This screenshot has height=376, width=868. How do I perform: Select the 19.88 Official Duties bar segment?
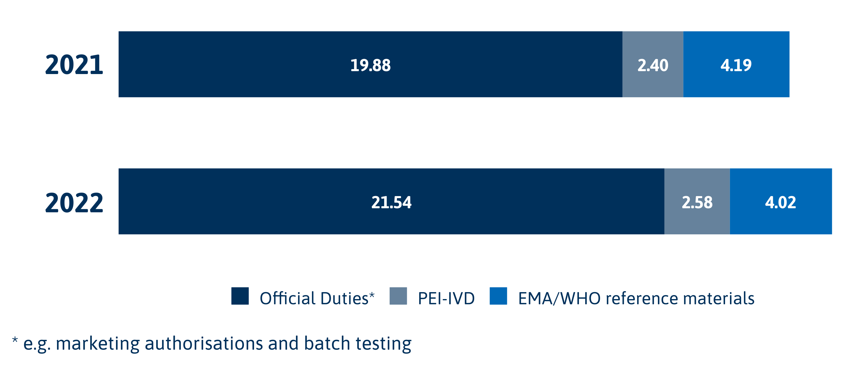[370, 65]
